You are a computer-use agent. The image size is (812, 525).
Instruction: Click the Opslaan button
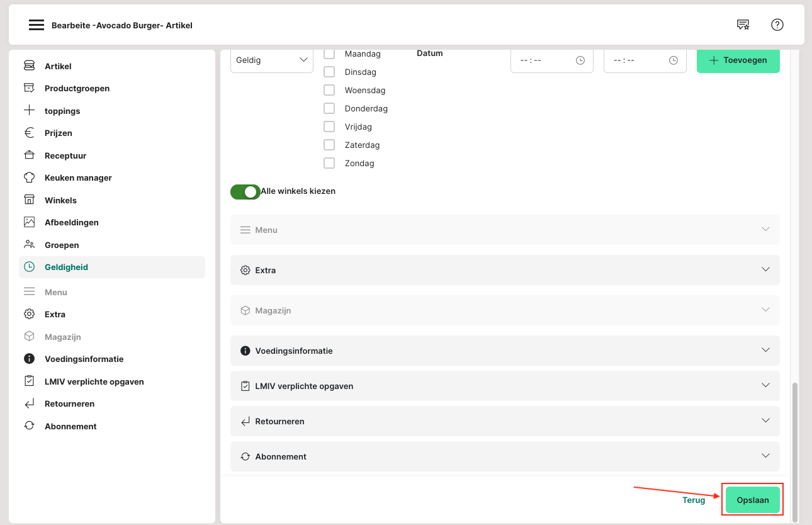(753, 500)
